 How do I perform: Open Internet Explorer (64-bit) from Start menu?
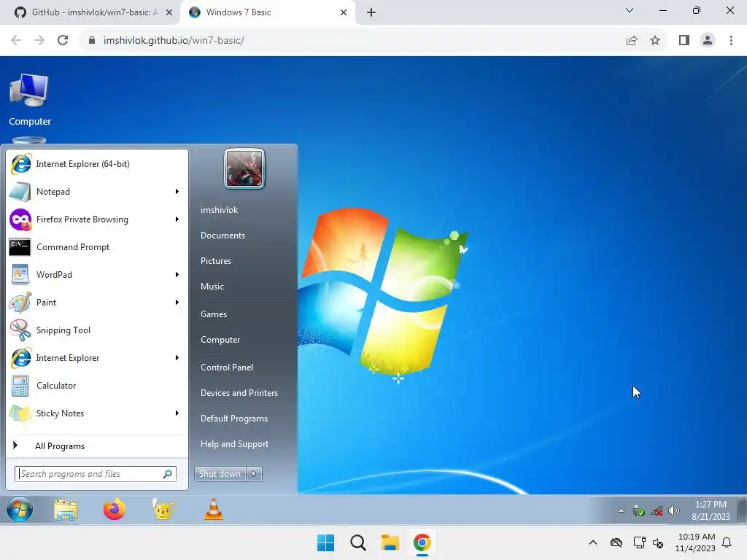[97, 164]
